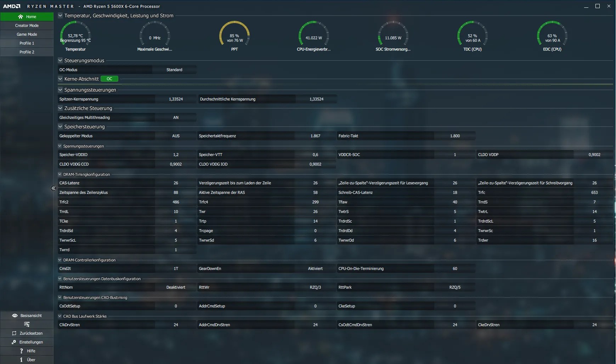Viewport: 616px width, 364px height.
Task: Open the Game Mode tab
Action: tap(27, 34)
